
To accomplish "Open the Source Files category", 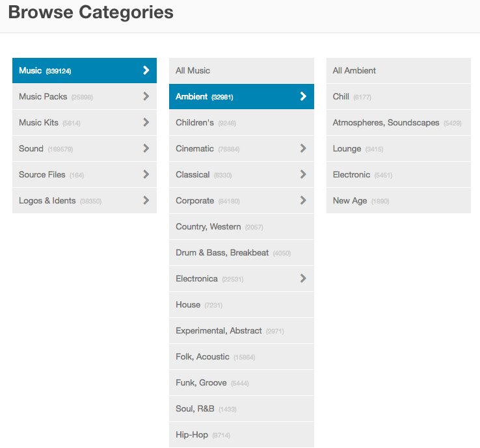I will [x=85, y=174].
